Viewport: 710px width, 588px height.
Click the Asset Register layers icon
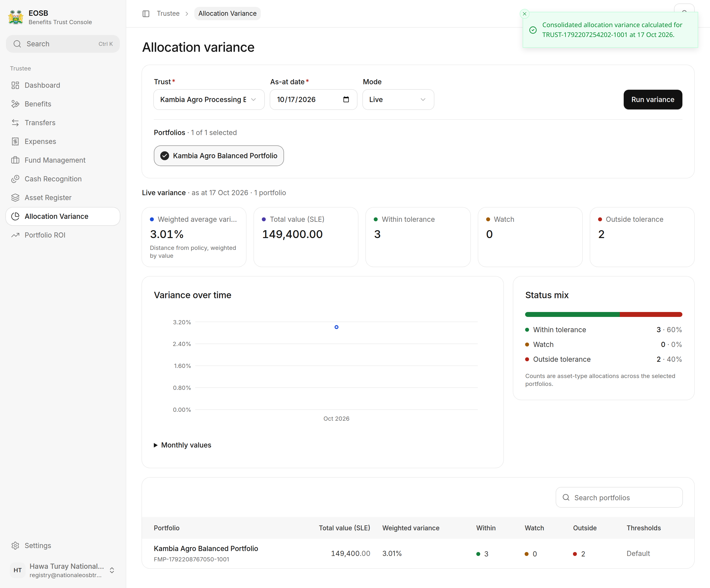coord(15,198)
